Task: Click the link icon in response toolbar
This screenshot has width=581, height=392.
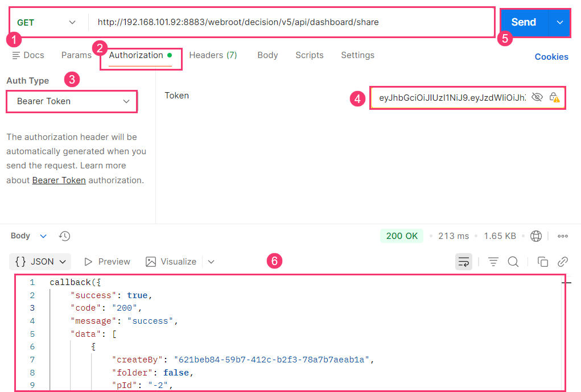Action: click(x=563, y=262)
